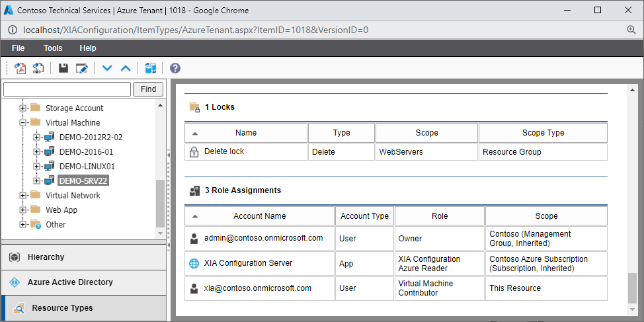Click the help question mark icon

(175, 67)
